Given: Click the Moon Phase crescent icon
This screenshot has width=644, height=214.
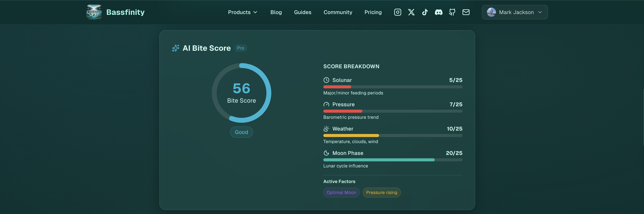Looking at the screenshot, I should (x=326, y=153).
